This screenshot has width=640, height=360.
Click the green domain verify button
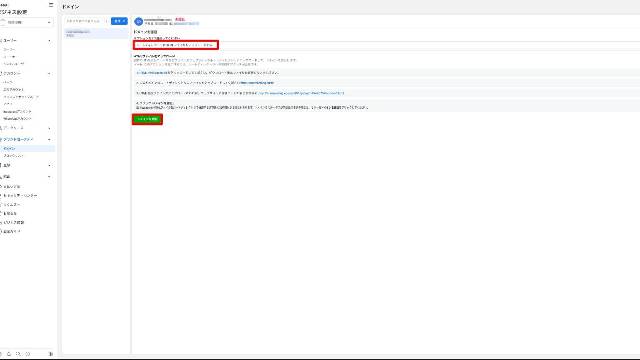147,119
